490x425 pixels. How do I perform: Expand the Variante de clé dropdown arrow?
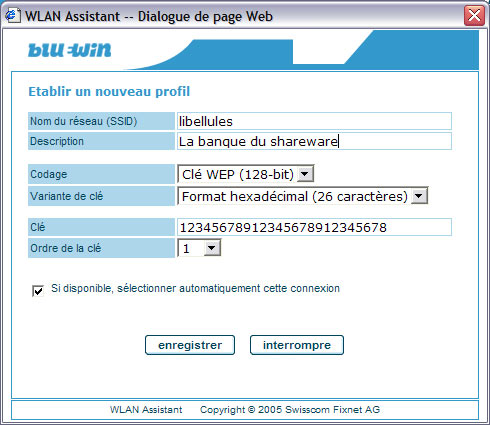click(419, 196)
